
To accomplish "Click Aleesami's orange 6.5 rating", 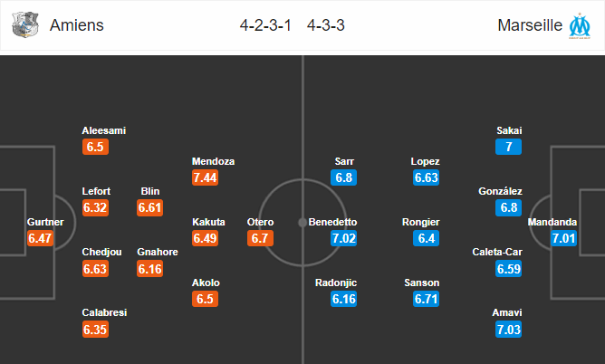I will [95, 147].
